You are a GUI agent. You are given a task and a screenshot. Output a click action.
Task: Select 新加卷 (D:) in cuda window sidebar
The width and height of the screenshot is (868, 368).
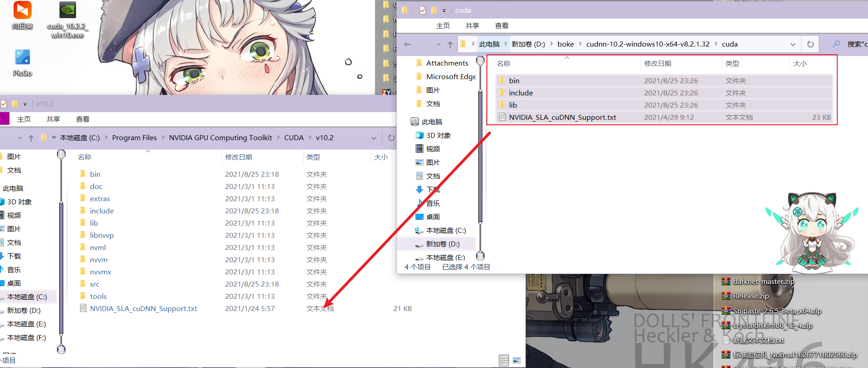pyautogui.click(x=437, y=244)
